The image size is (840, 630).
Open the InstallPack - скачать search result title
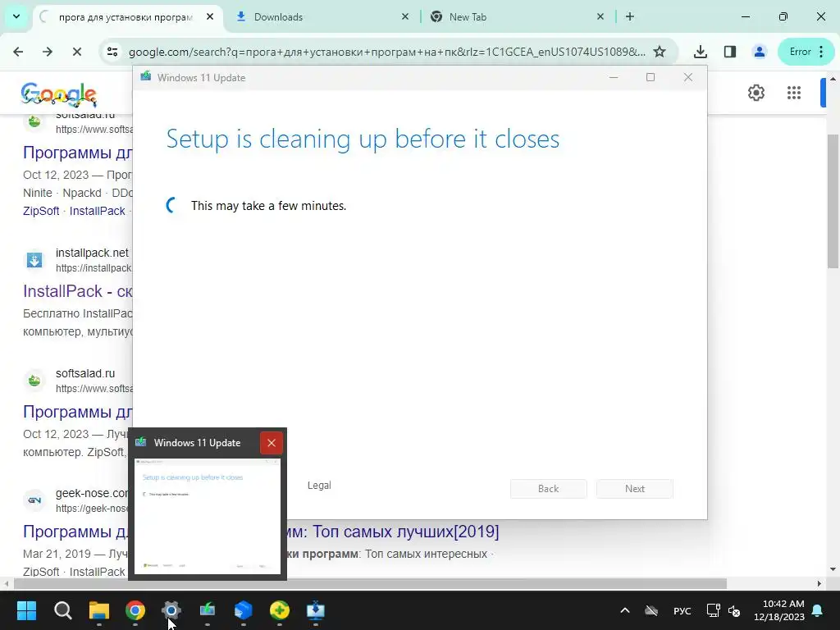point(78,291)
